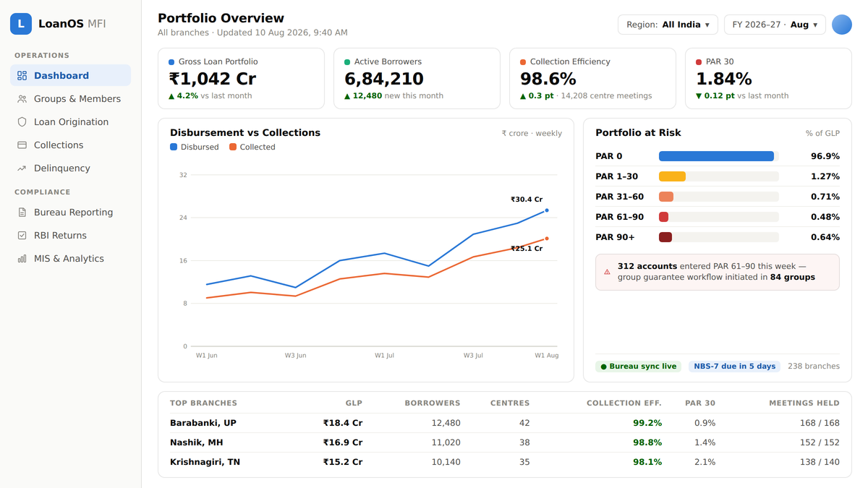The height and width of the screenshot is (488, 868).
Task: Toggle the Collected legend swatch
Action: coord(233,147)
